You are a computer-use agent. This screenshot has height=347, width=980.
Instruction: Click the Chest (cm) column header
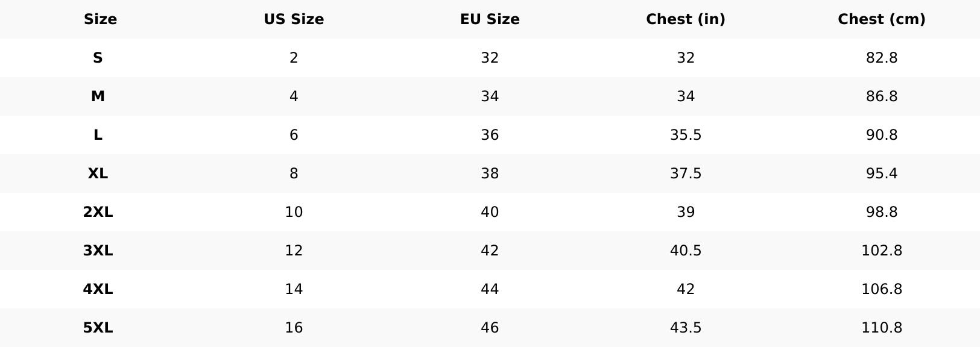(882, 19)
